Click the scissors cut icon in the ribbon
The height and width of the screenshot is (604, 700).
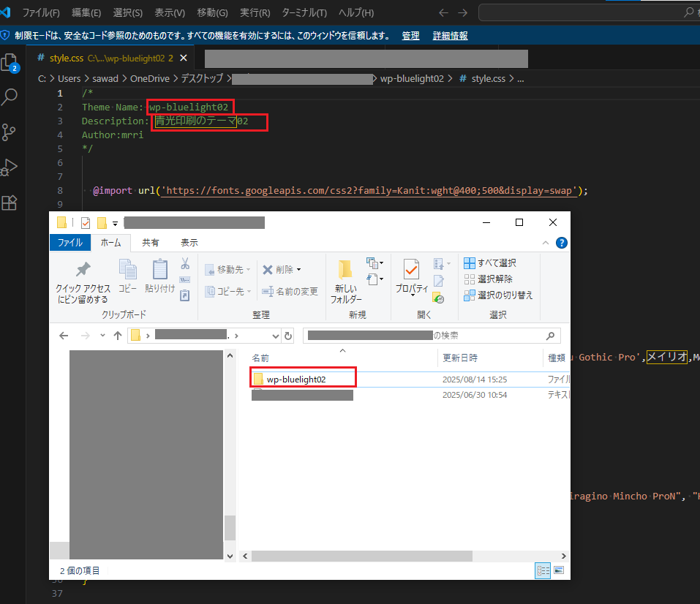click(185, 264)
